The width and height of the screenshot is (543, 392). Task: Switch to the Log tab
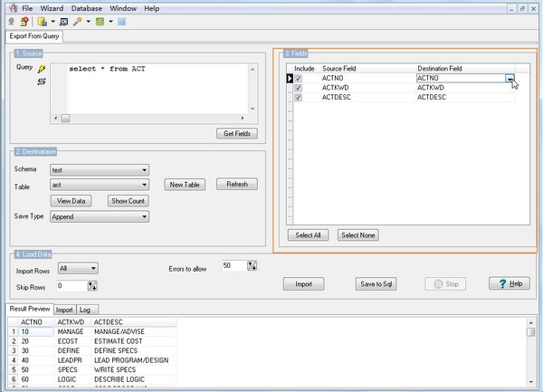pos(84,310)
